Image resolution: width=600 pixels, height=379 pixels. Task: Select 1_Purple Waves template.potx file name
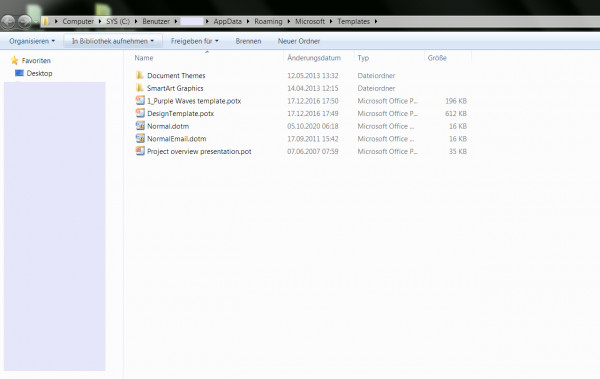194,101
